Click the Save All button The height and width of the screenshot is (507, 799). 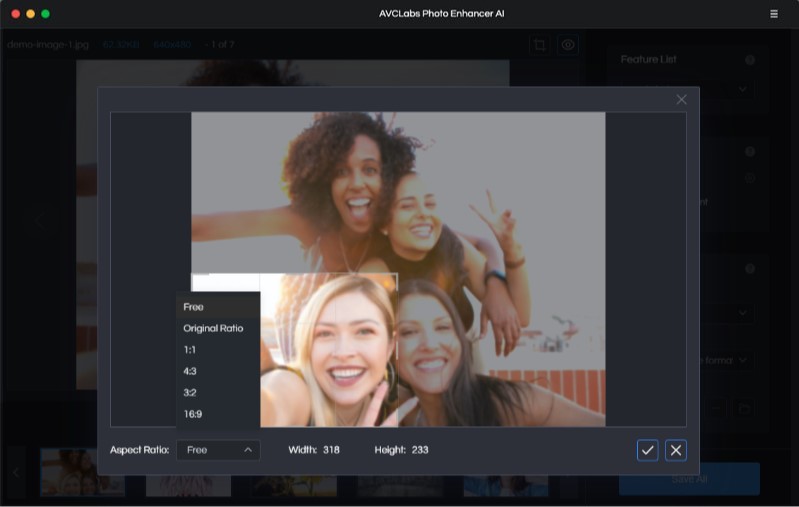click(689, 479)
